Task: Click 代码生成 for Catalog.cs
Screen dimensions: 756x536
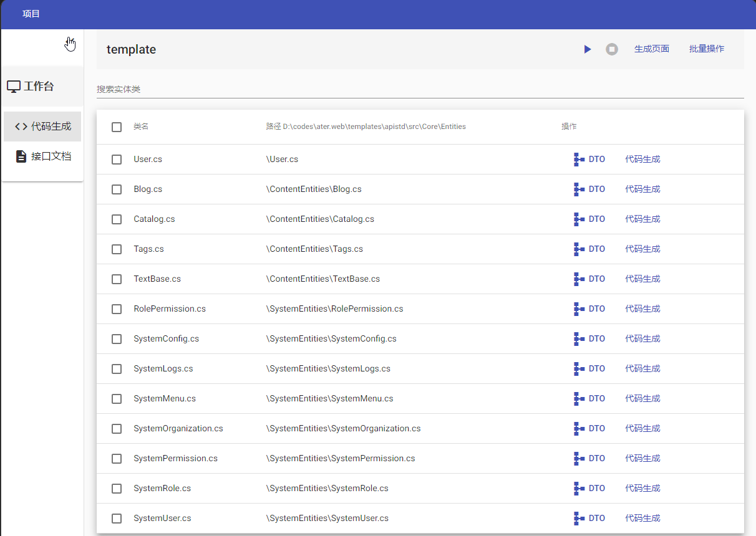Action: 642,219
